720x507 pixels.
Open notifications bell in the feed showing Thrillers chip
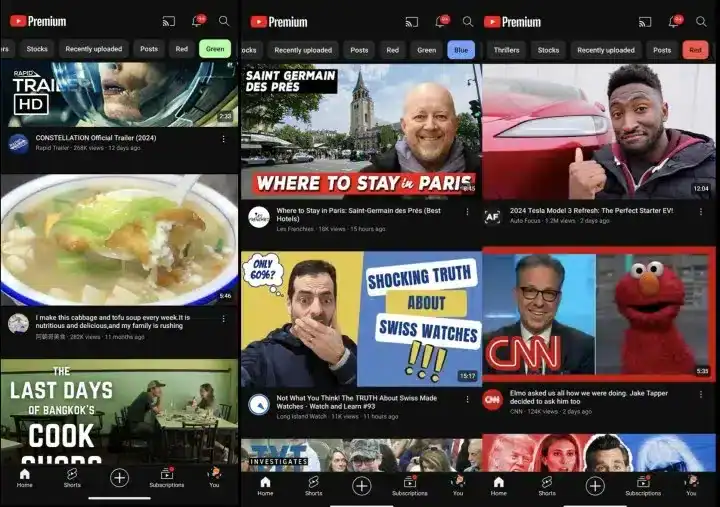(x=675, y=21)
